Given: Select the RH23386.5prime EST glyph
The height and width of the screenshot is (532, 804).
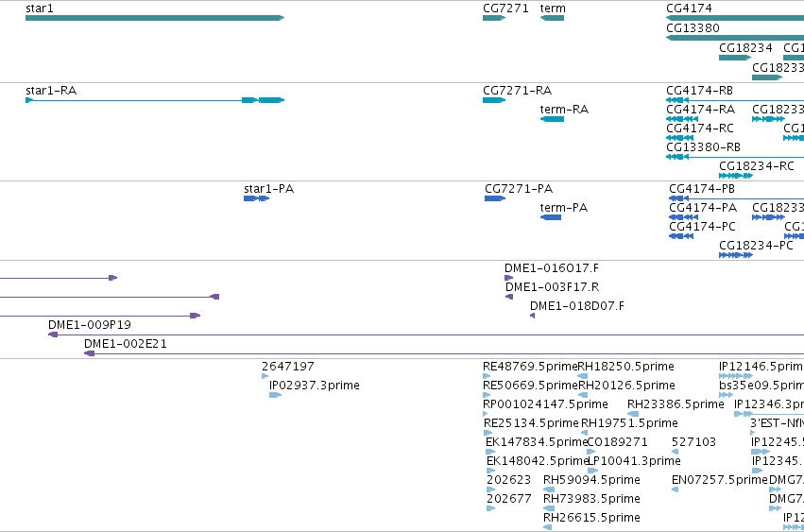Looking at the screenshot, I should click(x=633, y=414).
